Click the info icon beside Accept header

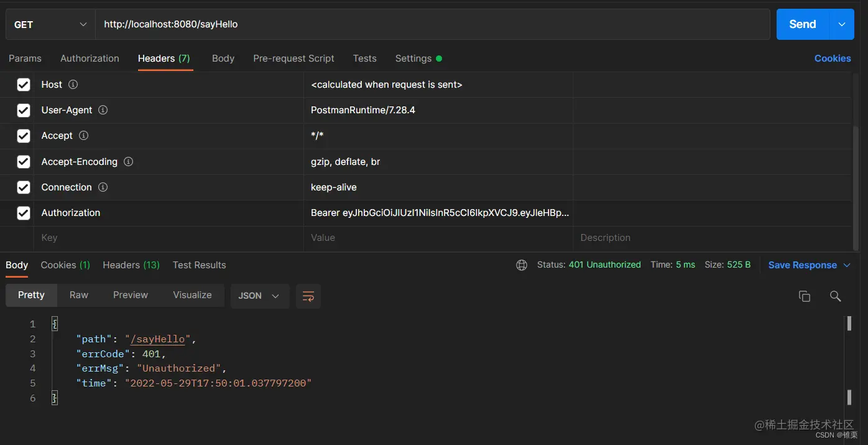83,135
